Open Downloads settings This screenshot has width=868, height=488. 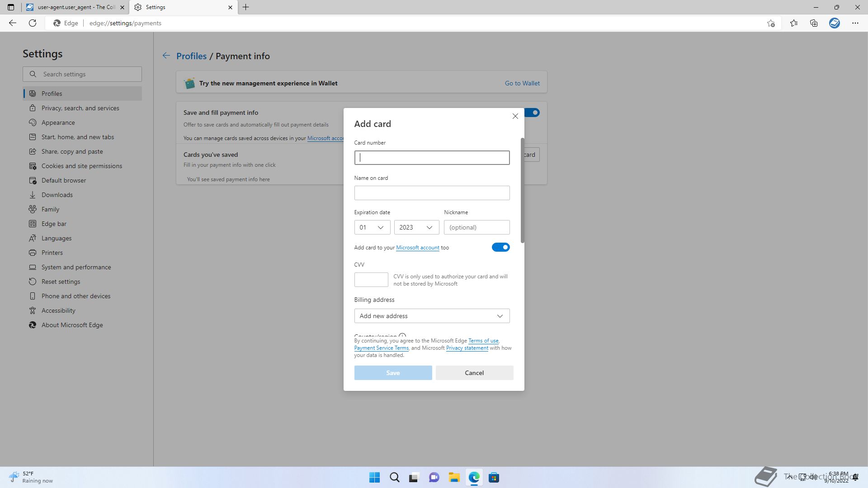[x=82, y=195]
